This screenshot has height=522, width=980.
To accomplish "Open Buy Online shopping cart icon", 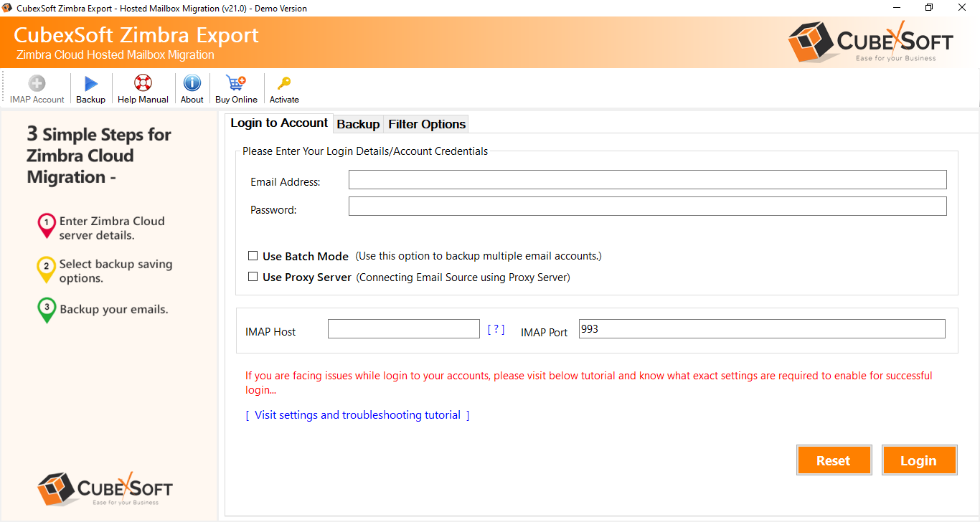I will [x=235, y=83].
